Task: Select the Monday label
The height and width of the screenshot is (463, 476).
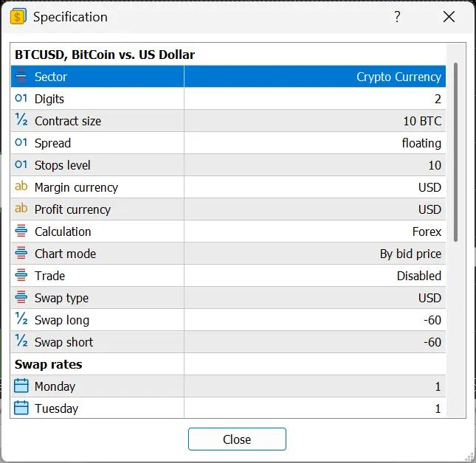Action: coord(55,387)
